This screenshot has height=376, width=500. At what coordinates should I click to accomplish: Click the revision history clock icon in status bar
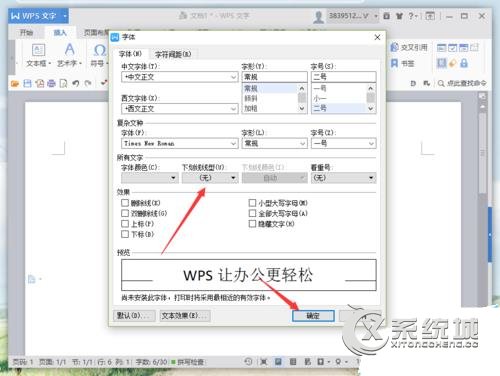pyautogui.click(x=248, y=362)
